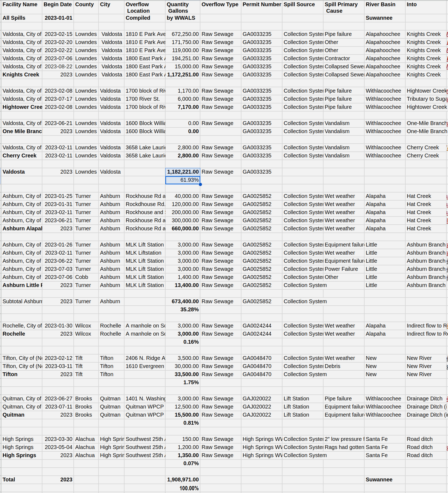This screenshot has height=493, width=448.
Task: Click the bold 'Quitman' facility cell
Action: (22, 415)
